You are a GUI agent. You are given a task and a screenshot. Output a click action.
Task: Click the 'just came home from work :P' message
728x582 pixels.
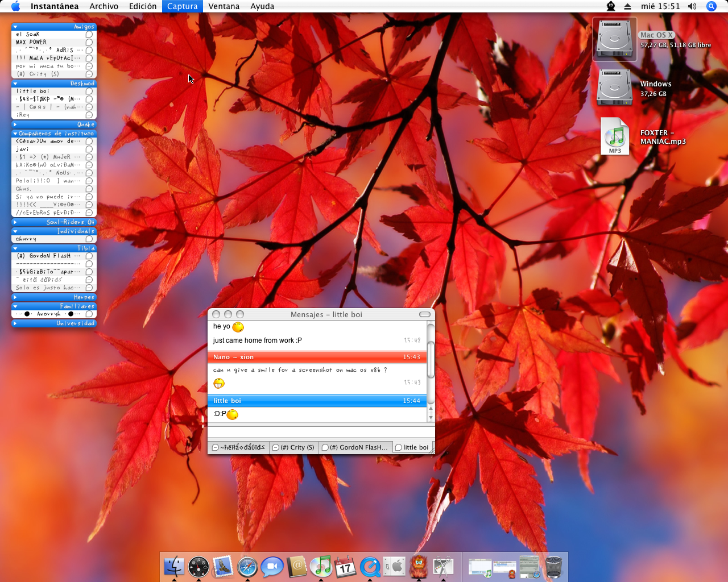click(x=257, y=340)
